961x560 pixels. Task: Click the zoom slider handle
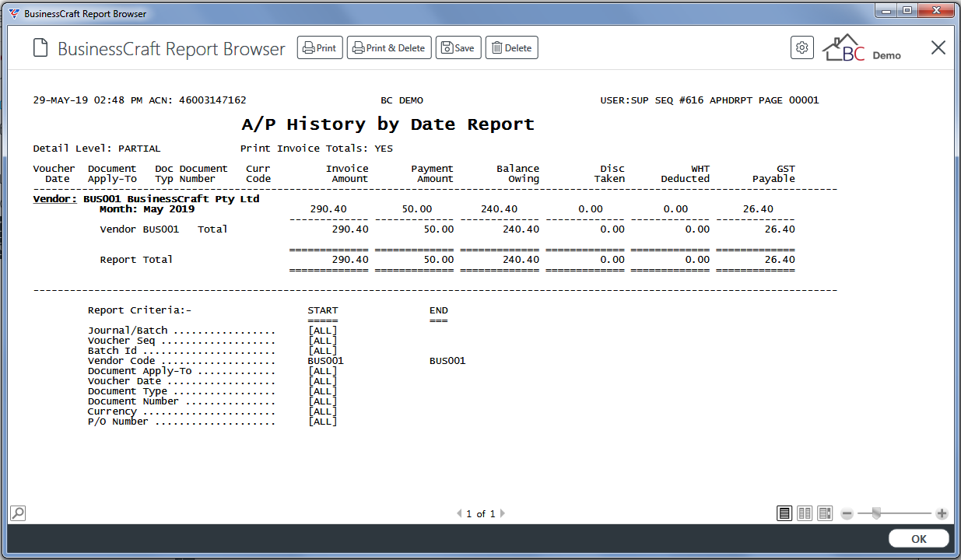877,513
